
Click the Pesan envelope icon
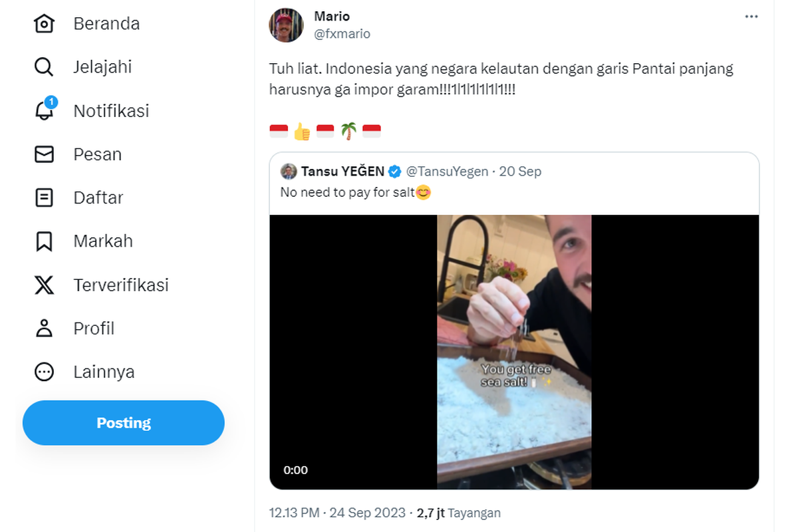tap(44, 154)
